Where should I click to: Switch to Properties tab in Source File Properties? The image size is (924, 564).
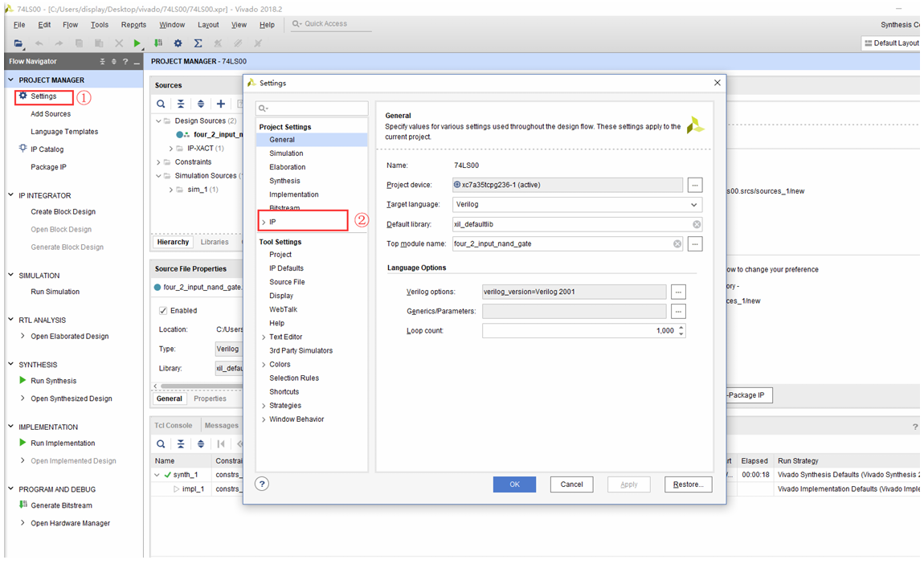point(210,399)
